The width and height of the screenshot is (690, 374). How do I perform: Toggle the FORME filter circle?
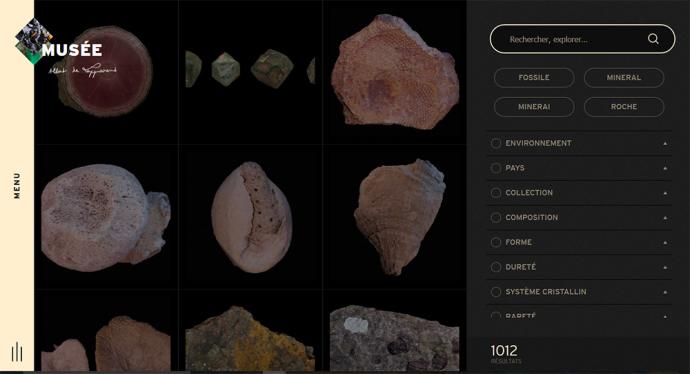(496, 242)
